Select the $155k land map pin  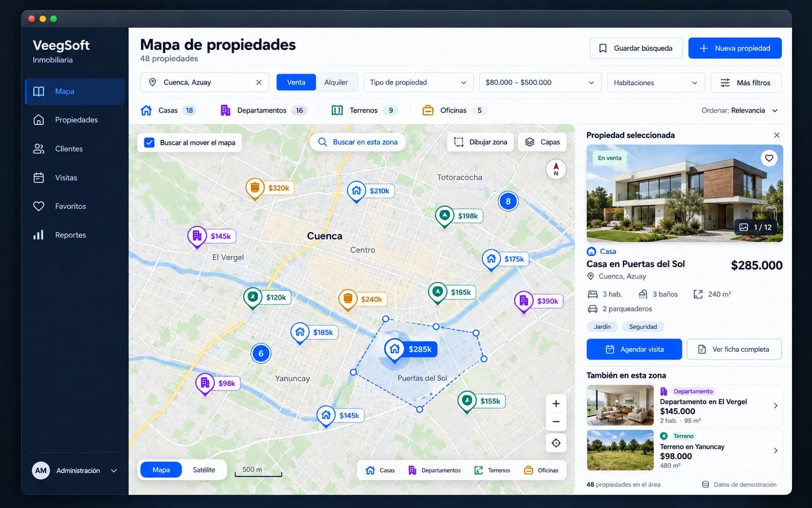pyautogui.click(x=481, y=401)
